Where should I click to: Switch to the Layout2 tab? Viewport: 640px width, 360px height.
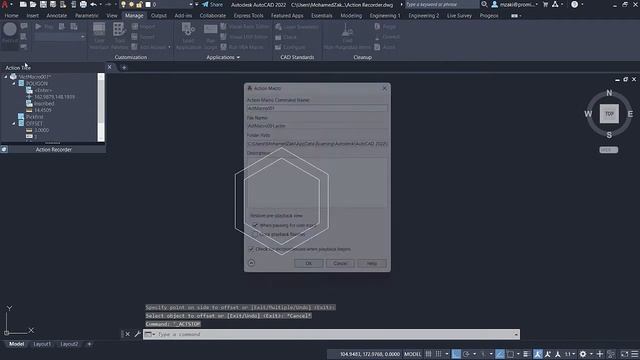tap(69, 344)
